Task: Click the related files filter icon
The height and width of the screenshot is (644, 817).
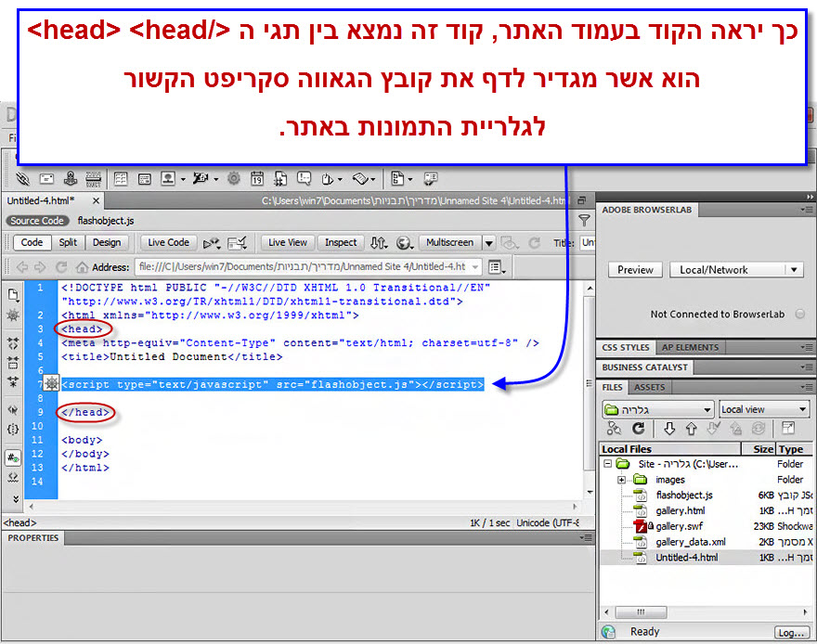Action: tap(584, 221)
